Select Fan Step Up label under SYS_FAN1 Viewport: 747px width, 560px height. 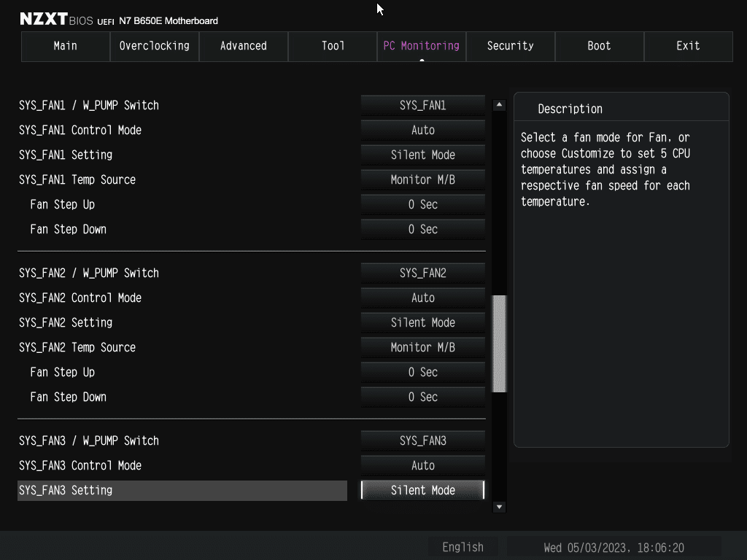[x=63, y=204]
